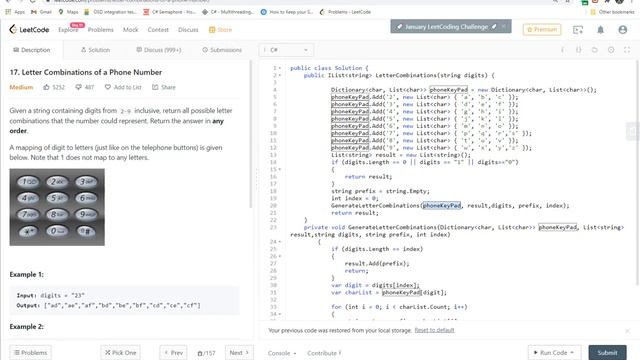Screen dimensions: 640x360
Task: Collapse code fold at line 34
Action: pyautogui.click(x=280, y=314)
